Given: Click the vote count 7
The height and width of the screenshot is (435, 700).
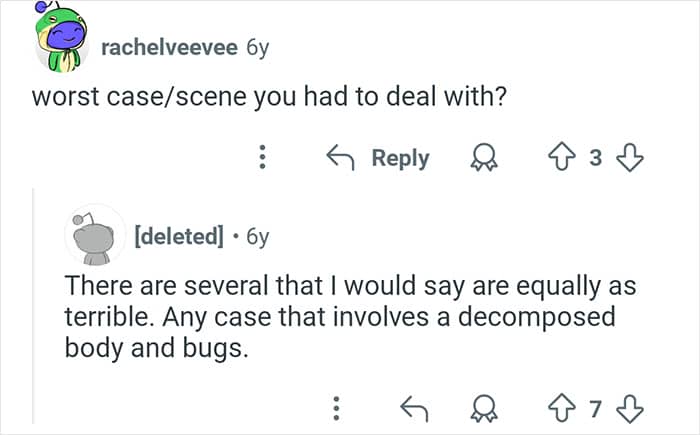Looking at the screenshot, I should pyautogui.click(x=599, y=406).
